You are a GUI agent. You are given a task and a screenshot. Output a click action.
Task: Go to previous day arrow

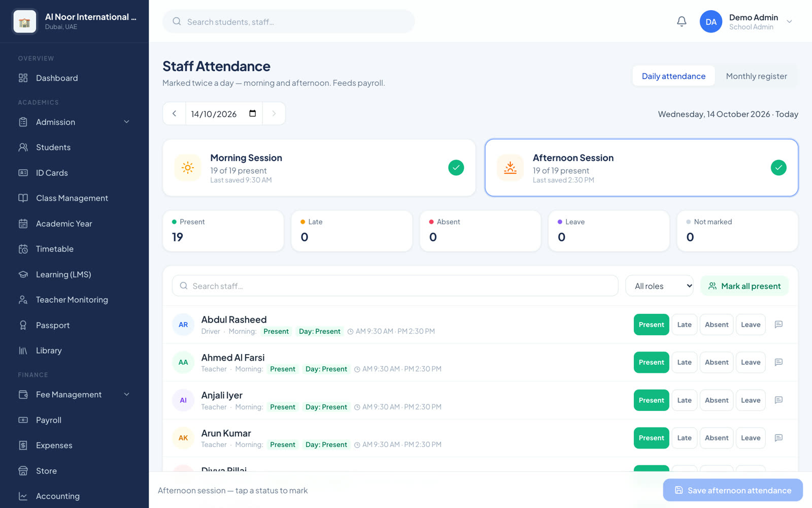[174, 113]
